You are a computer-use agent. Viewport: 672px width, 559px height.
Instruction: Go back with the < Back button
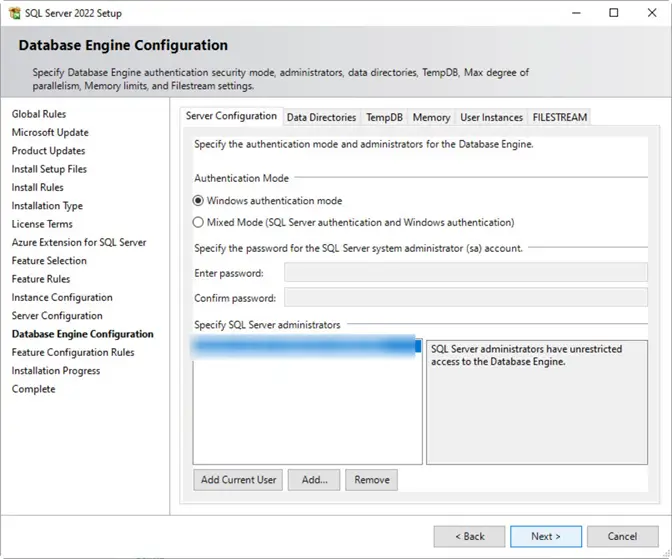click(467, 536)
